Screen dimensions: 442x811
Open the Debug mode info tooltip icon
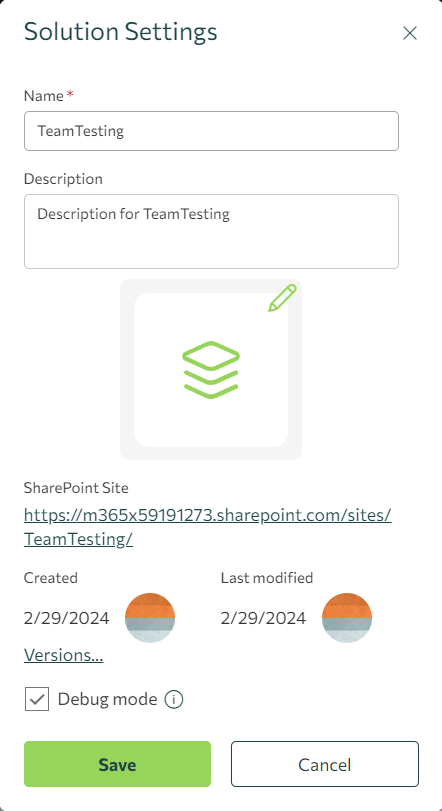coord(174,699)
